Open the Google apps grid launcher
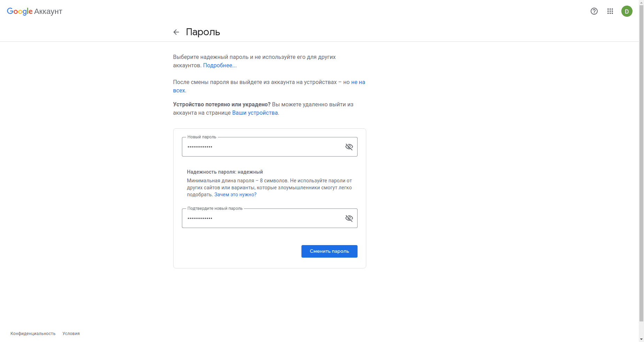The height and width of the screenshot is (342, 644). point(610,11)
